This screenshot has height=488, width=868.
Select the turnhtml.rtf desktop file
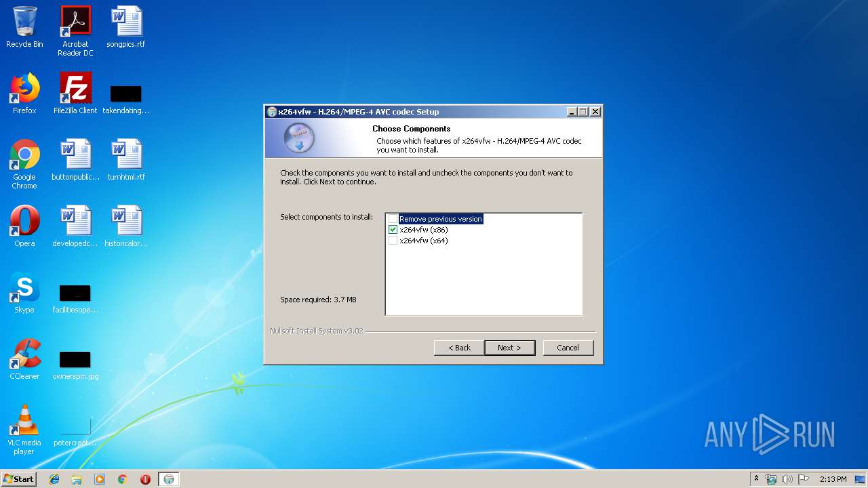pyautogui.click(x=126, y=160)
